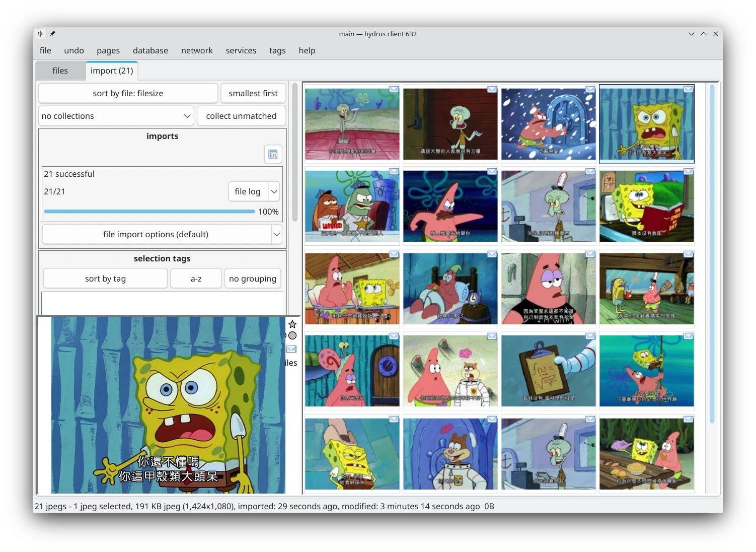Viewport: 756px width, 552px height.
Task: Expand the file log dropdown arrow
Action: click(274, 191)
